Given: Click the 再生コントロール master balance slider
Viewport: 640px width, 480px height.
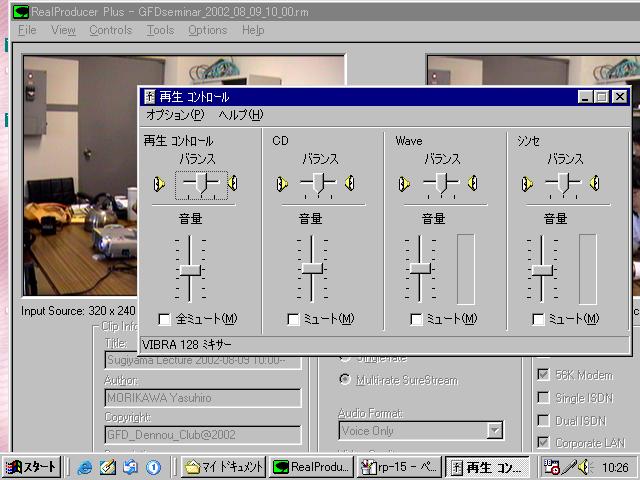Looking at the screenshot, I should click(201, 185).
